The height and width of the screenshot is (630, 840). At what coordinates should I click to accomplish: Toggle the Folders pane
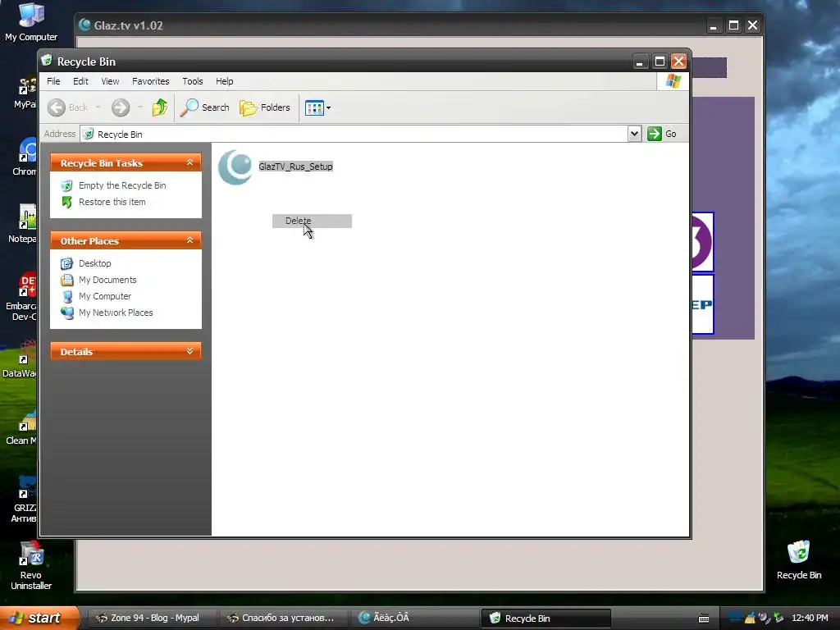pos(265,107)
